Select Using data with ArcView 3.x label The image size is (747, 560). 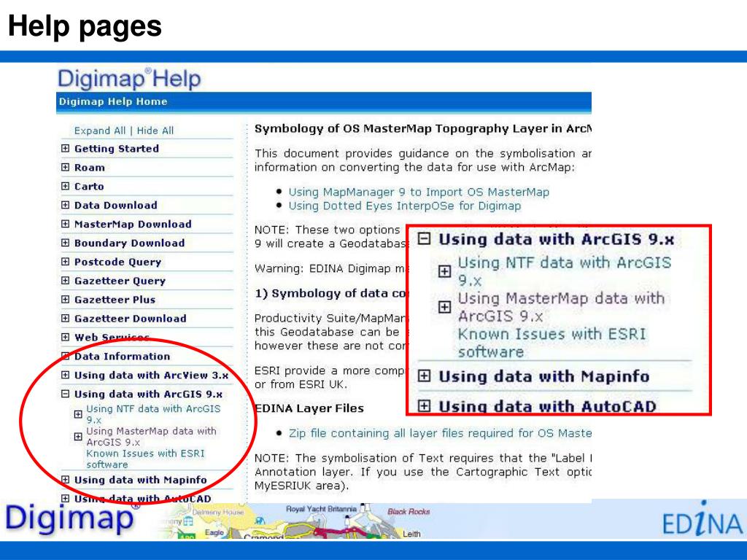click(x=152, y=376)
